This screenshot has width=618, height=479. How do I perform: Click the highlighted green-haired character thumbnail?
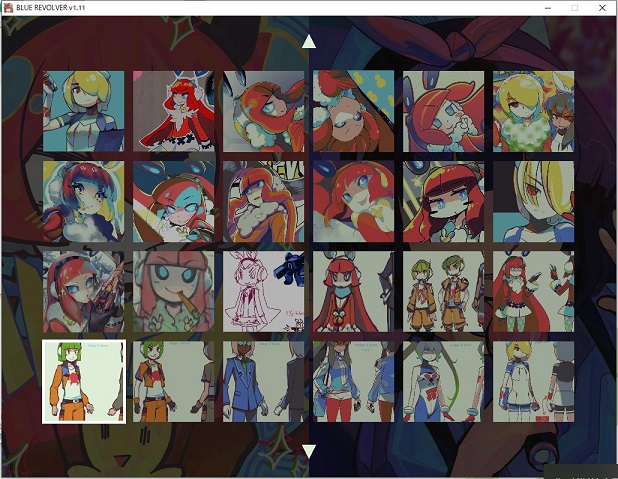pos(84,382)
